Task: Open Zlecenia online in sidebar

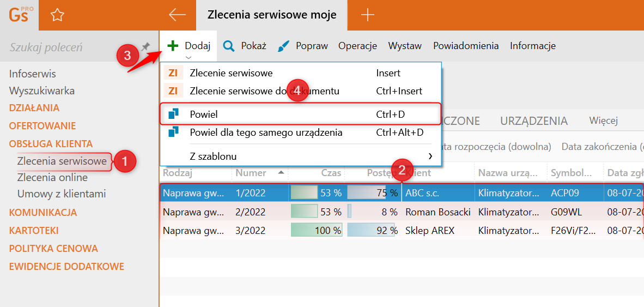Action: (x=52, y=177)
